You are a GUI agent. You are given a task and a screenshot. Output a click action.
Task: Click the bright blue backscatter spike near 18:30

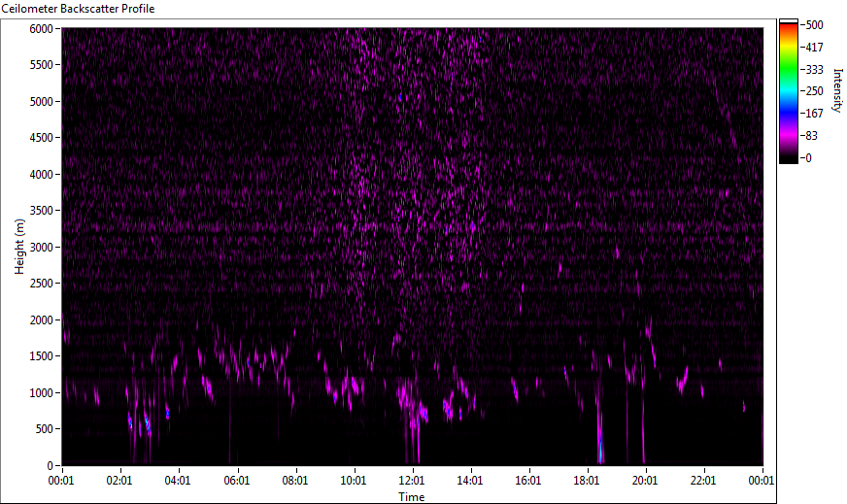pos(600,440)
